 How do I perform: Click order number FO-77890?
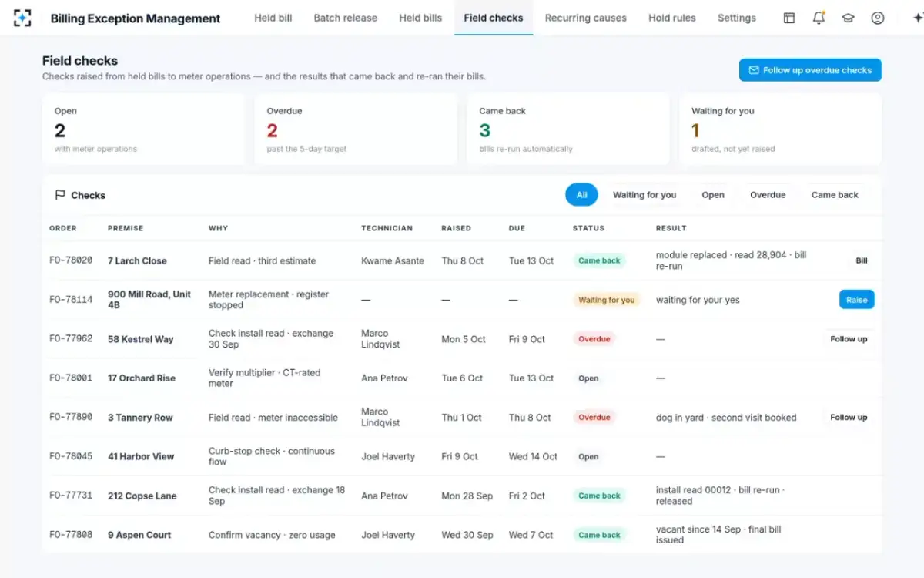(71, 417)
